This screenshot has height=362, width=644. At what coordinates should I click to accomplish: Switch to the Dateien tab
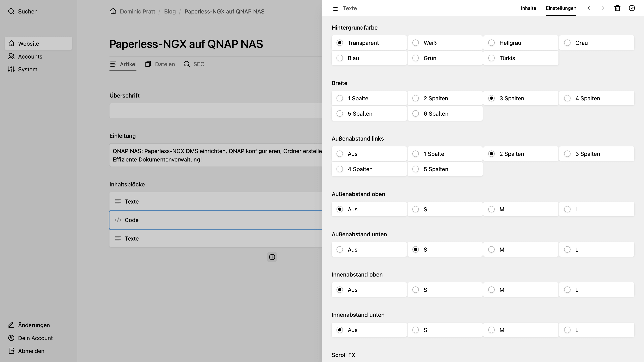[160, 64]
